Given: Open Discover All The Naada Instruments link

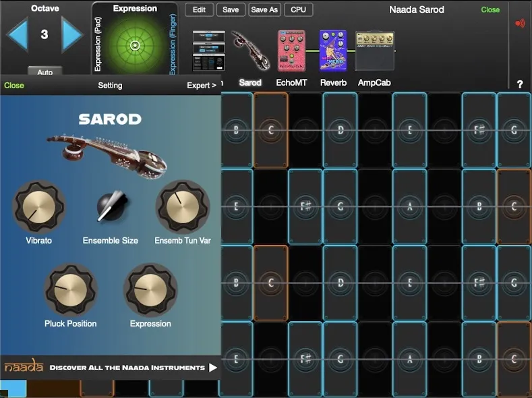Looking at the screenshot, I should click(x=127, y=368).
